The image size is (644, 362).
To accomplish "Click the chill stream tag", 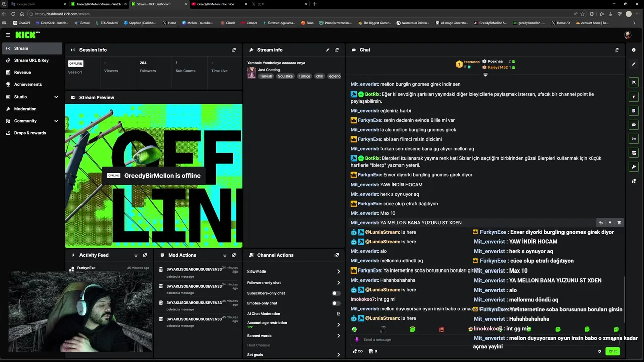I will (319, 76).
